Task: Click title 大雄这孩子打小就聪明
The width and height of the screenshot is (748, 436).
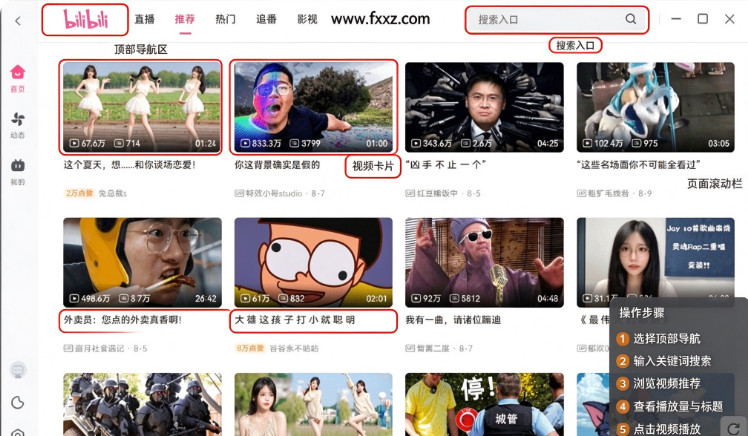Action: coord(295,320)
